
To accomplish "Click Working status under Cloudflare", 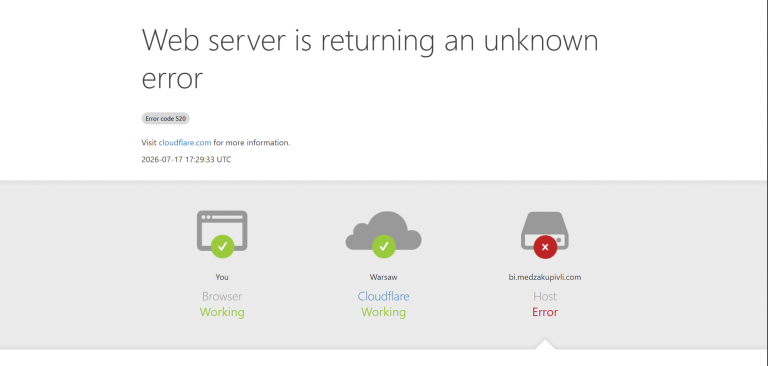I will [384, 312].
